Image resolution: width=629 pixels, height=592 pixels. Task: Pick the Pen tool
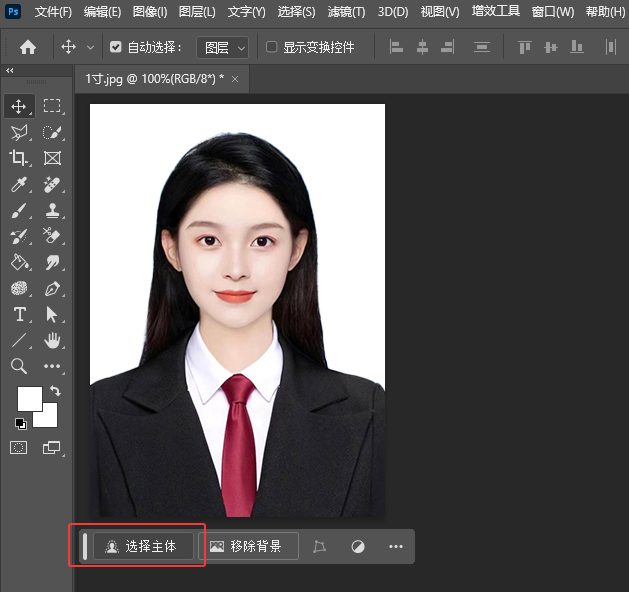[52, 289]
